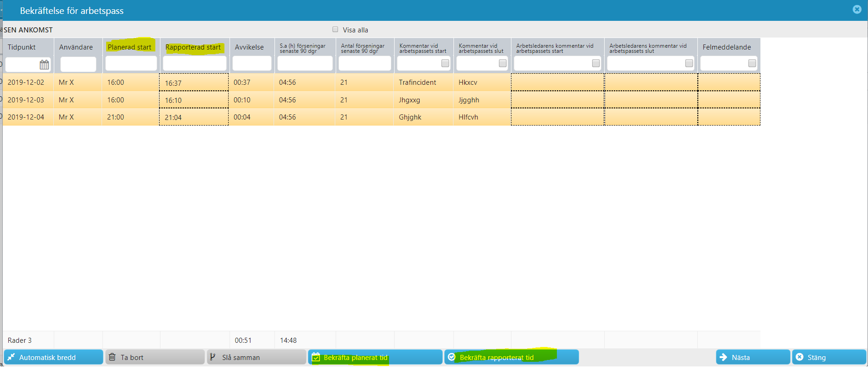
Task: Click the Automatisk bredd button
Action: click(x=53, y=357)
